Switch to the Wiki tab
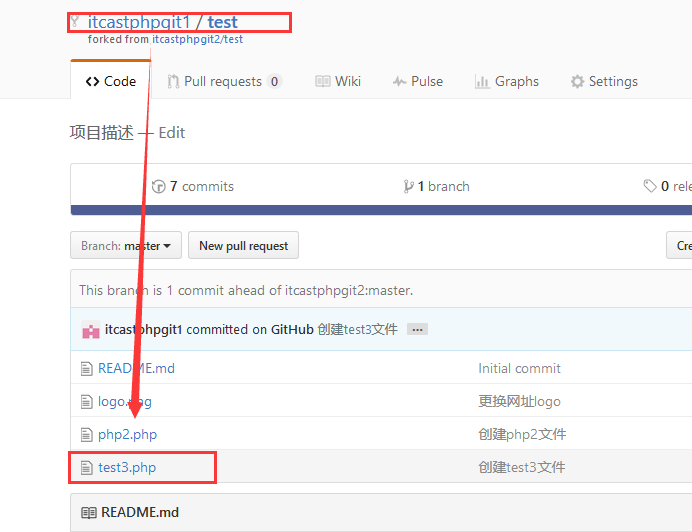Screen dimensions: 692x532 (338, 81)
